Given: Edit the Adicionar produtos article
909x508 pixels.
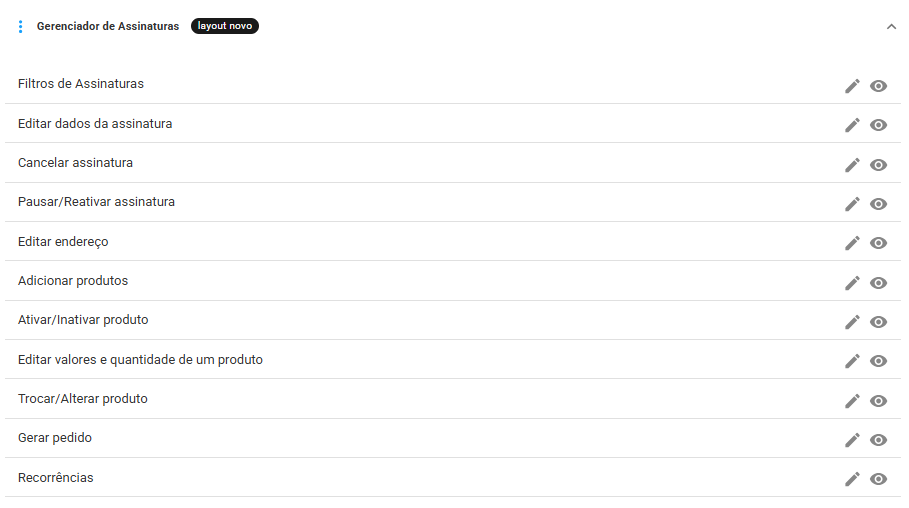Looking at the screenshot, I should pos(852,282).
